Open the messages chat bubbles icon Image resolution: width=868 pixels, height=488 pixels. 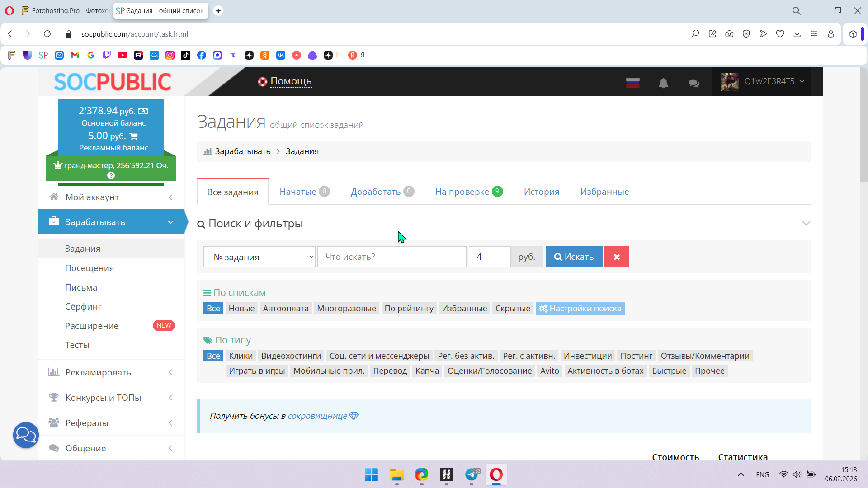(694, 83)
